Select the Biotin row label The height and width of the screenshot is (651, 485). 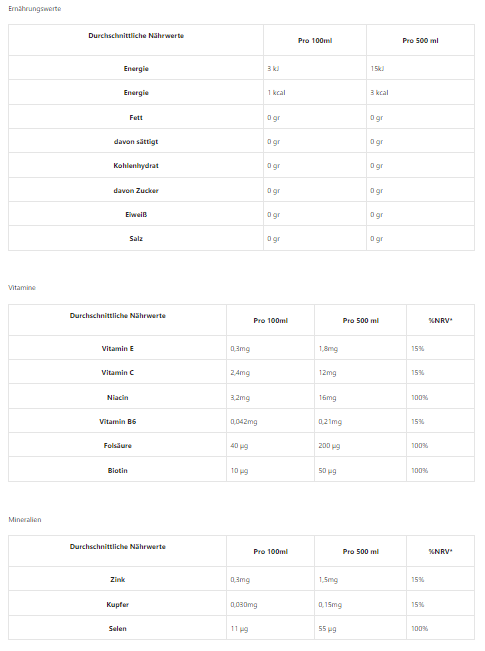click(118, 471)
